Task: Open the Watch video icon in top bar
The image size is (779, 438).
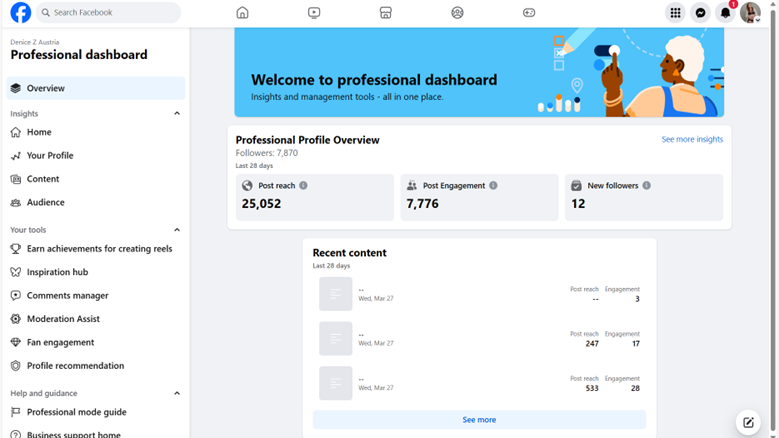Action: tap(314, 12)
